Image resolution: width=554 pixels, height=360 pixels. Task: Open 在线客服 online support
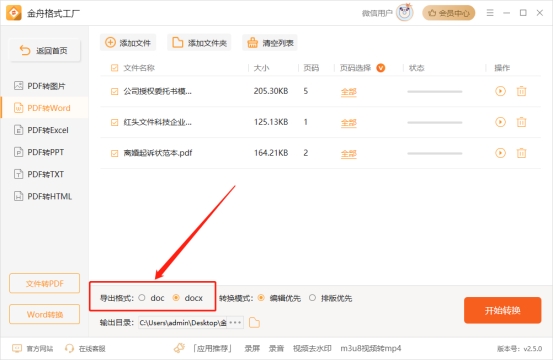coord(85,349)
